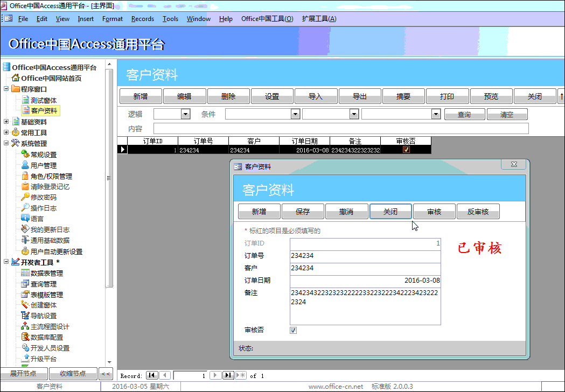Open the third 条件 value dropdown

[x=436, y=114]
